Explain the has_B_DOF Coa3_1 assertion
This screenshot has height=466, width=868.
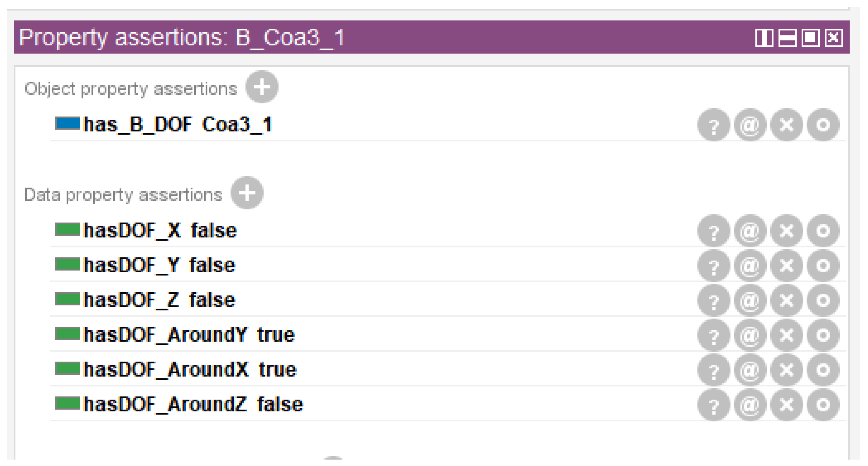point(714,125)
